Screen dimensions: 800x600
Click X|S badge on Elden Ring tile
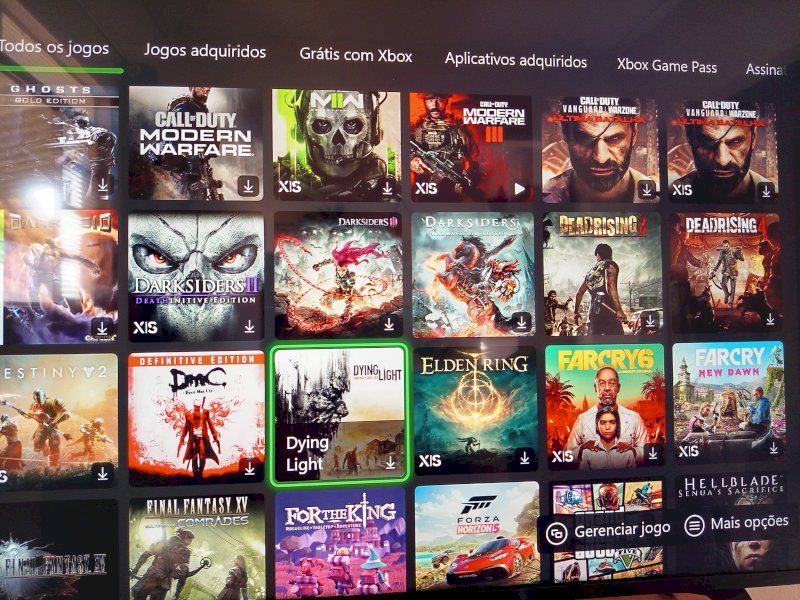point(430,461)
